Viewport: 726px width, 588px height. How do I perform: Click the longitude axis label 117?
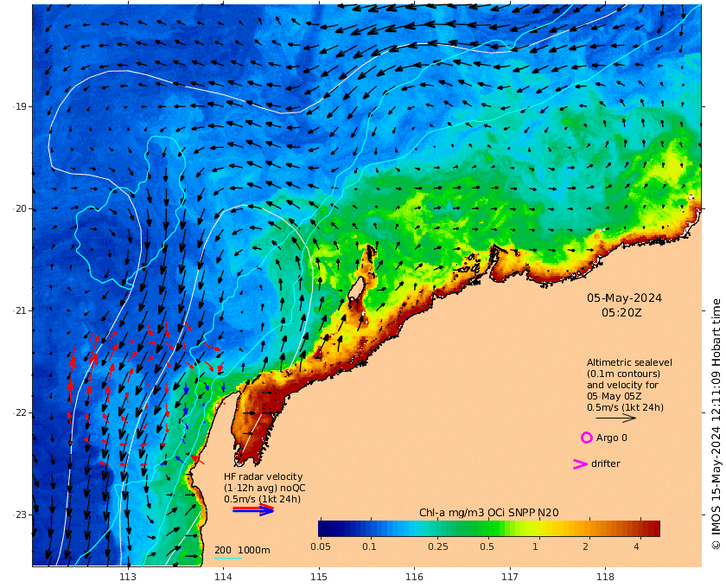coord(510,577)
